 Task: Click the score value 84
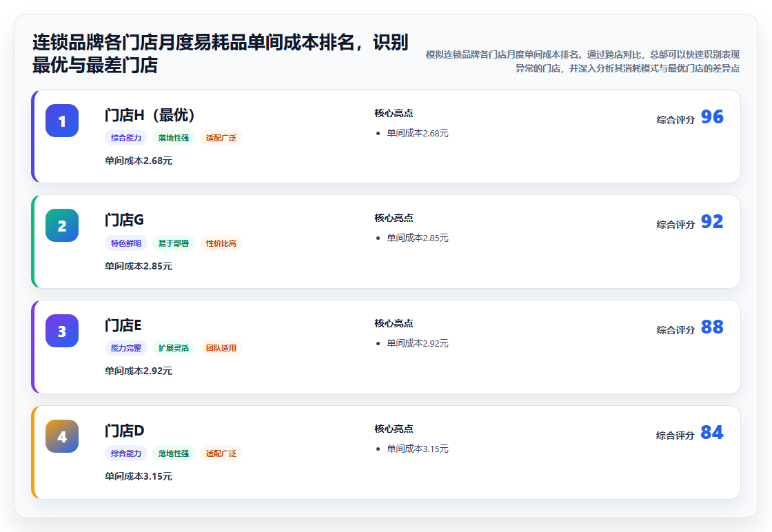[712, 433]
